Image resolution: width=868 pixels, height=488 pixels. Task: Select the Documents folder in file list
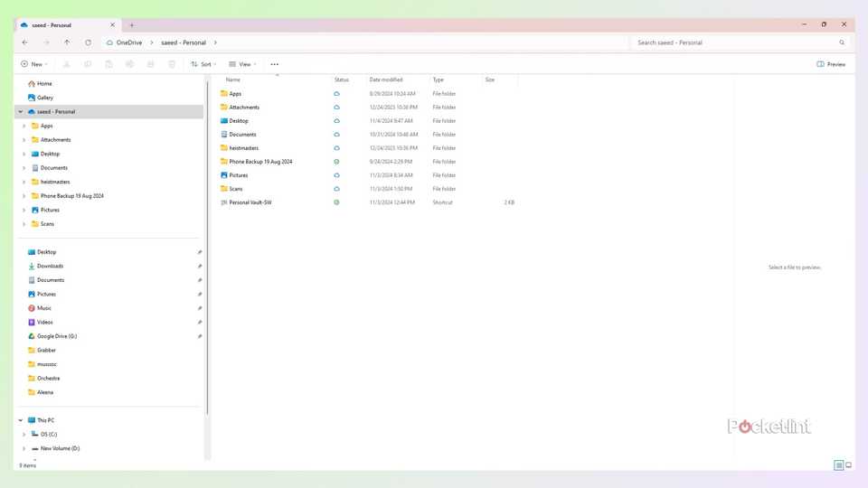tap(242, 135)
